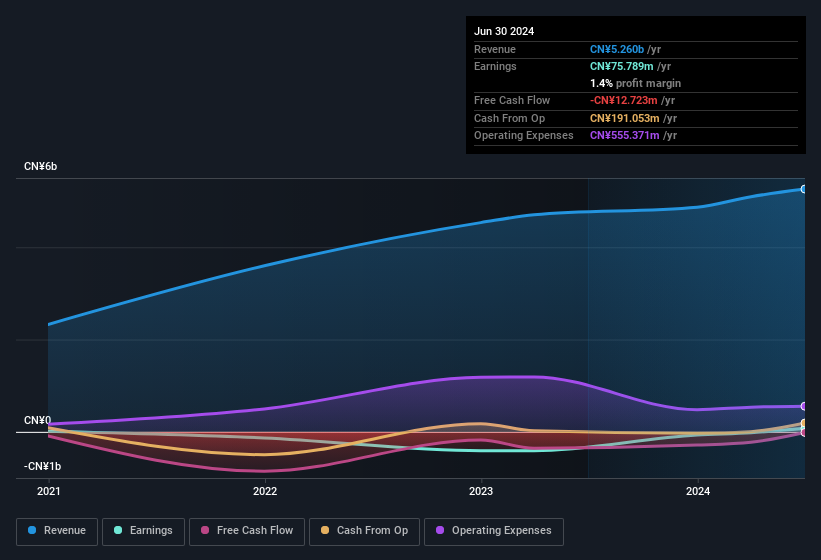Click the teal Earnings legend dot
Image resolution: width=821 pixels, height=560 pixels.
pos(118,530)
